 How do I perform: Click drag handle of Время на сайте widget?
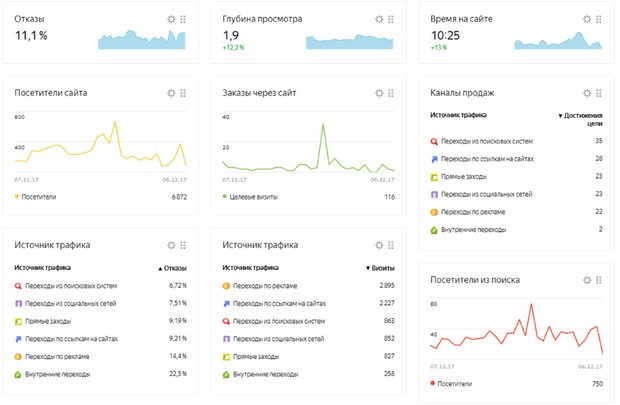pos(599,19)
